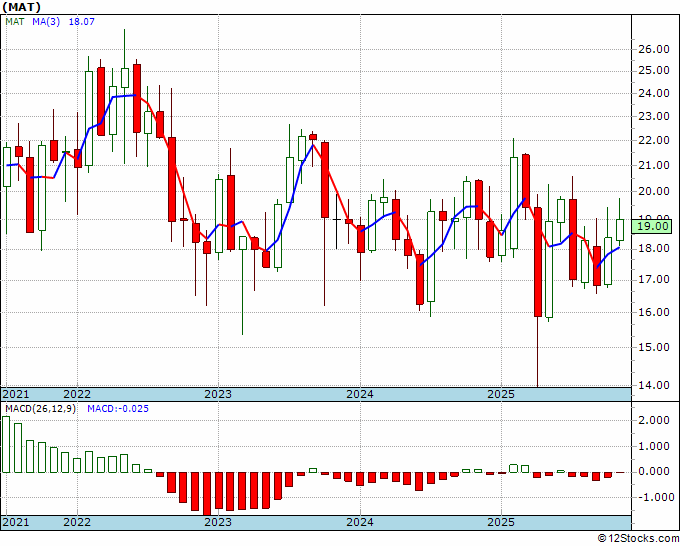Click the 21.00 price axis label
This screenshot has height=546, width=680.
[654, 165]
